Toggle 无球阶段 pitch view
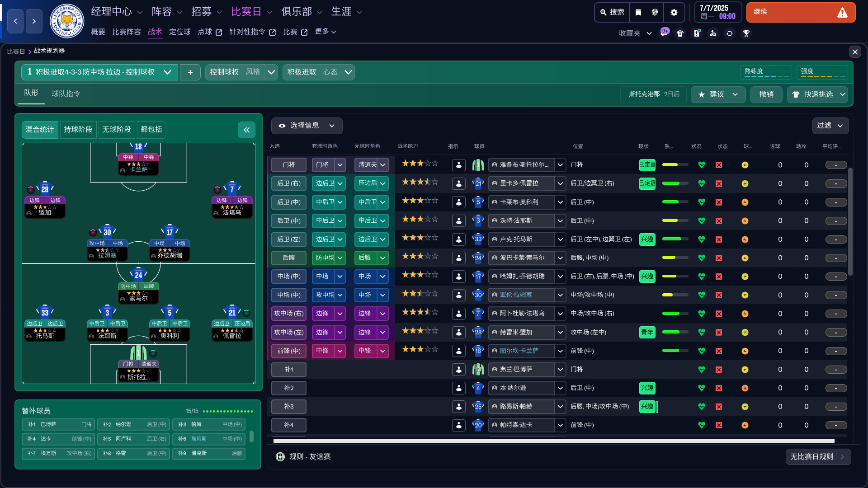Screen dimensions: 868x488 click(116, 130)
